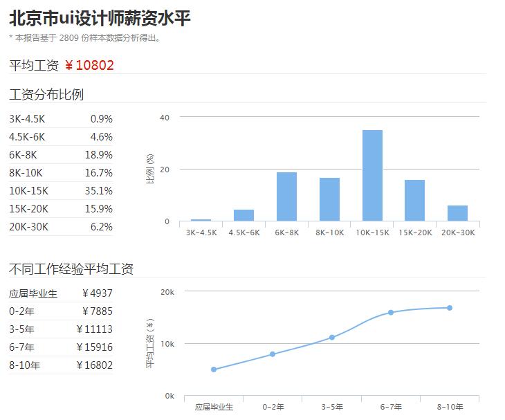Click the ￥7885 salary value

[x=98, y=311]
